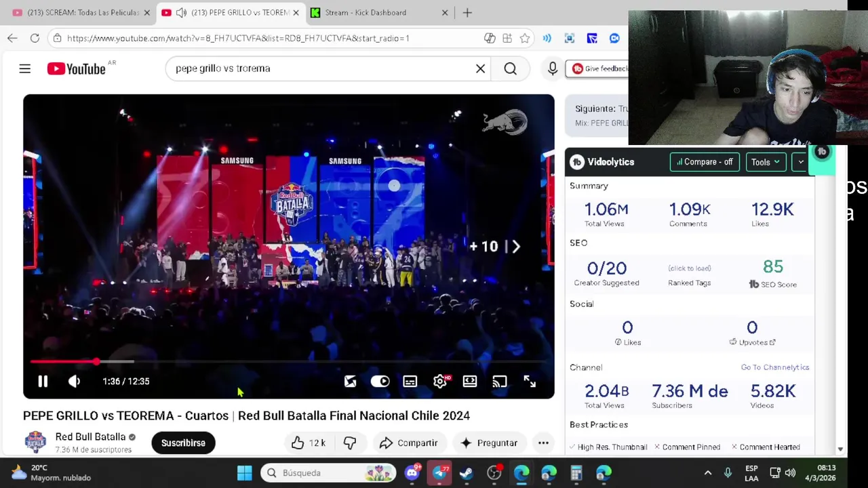Start voice search with the microphone
The height and width of the screenshot is (488, 868).
553,68
